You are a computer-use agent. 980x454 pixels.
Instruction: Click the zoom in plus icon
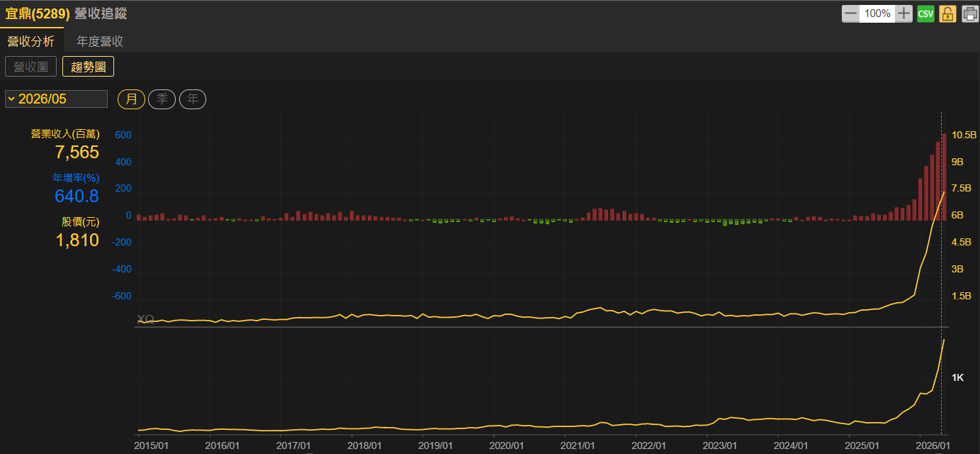pos(904,13)
